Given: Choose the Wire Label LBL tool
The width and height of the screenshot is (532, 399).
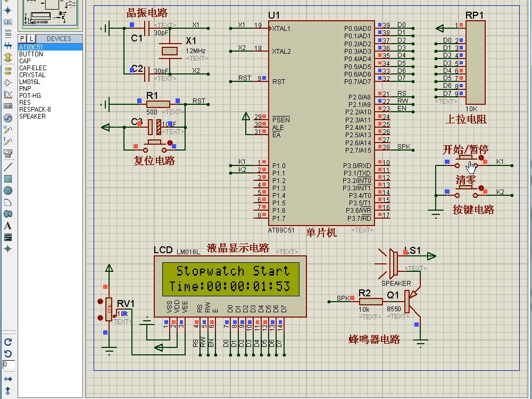Looking at the screenshot, I should (x=7, y=22).
